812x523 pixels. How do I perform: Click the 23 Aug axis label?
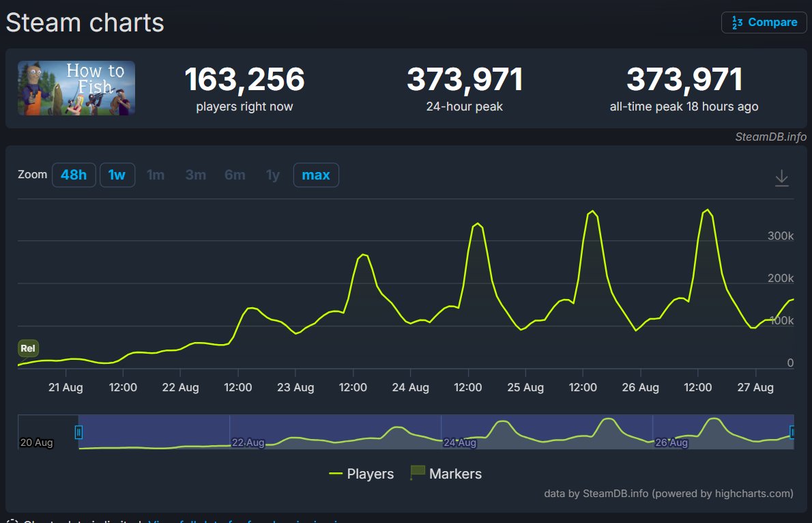point(295,387)
